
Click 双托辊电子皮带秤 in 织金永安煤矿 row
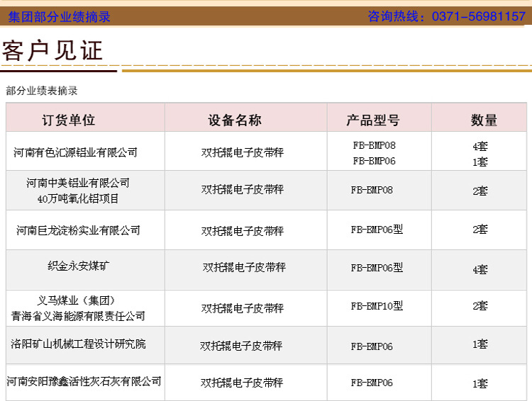[244, 267]
